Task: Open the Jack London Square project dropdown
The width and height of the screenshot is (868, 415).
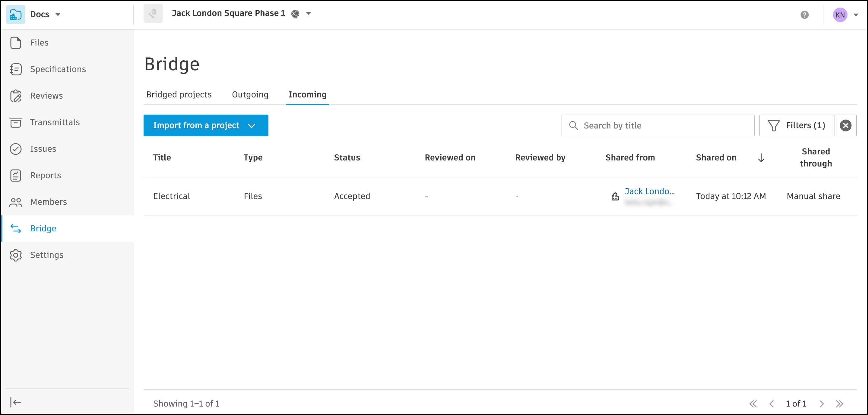Action: pos(308,14)
